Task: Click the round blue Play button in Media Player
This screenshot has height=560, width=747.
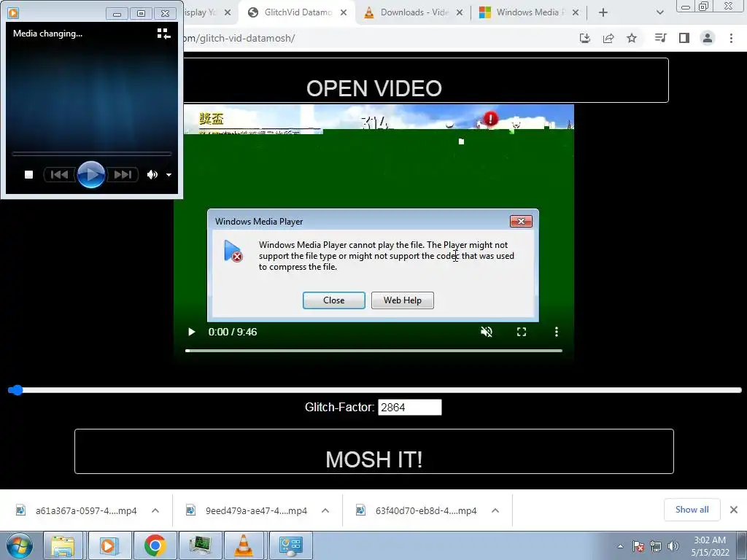Action: [91, 175]
